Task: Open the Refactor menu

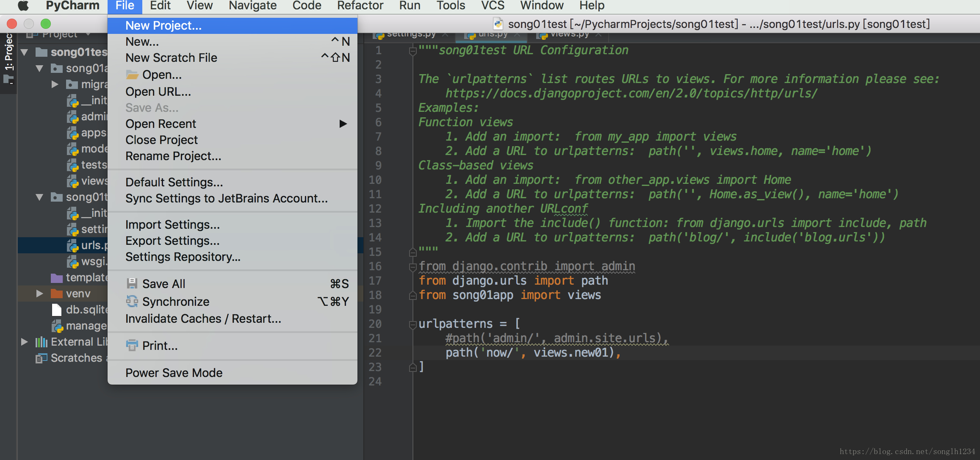Action: point(360,6)
